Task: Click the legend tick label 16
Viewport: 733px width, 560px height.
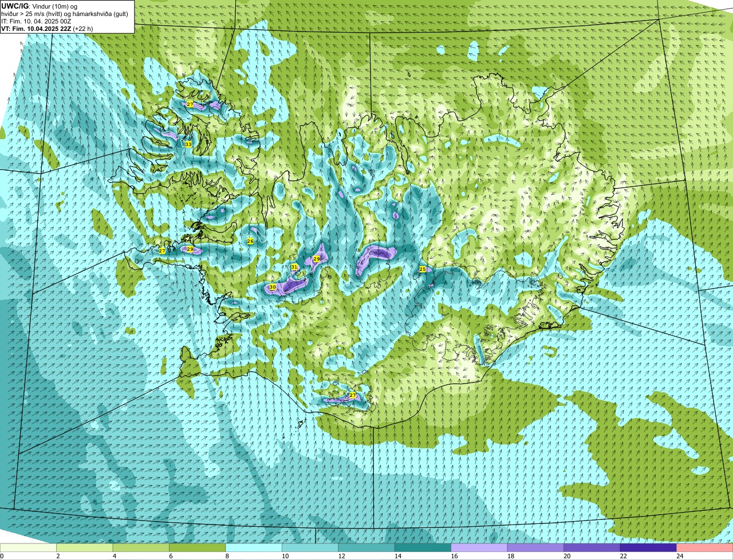Action: point(454,556)
